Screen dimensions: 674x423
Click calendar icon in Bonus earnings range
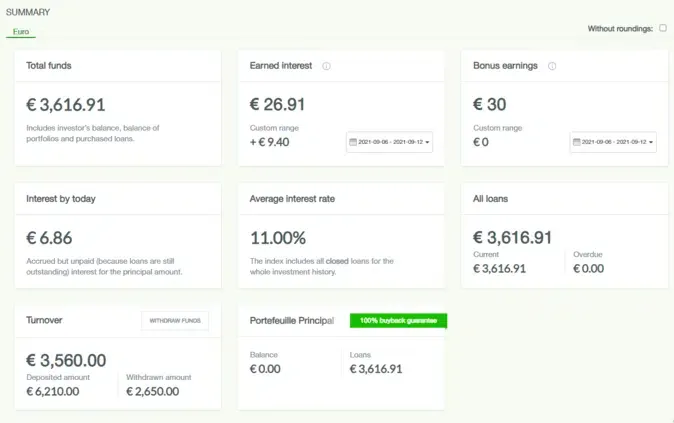coord(577,142)
